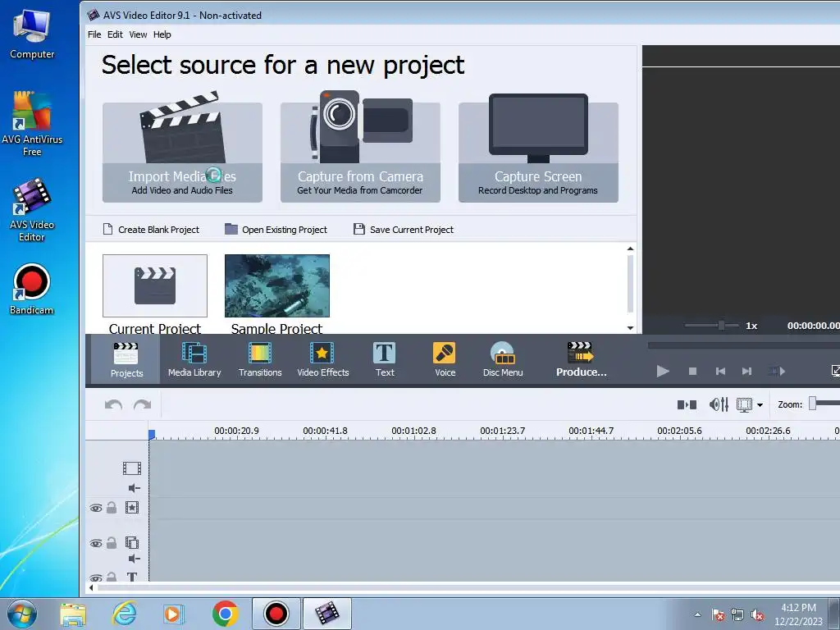
Task: Open the Video Effects panel
Action: (322, 359)
